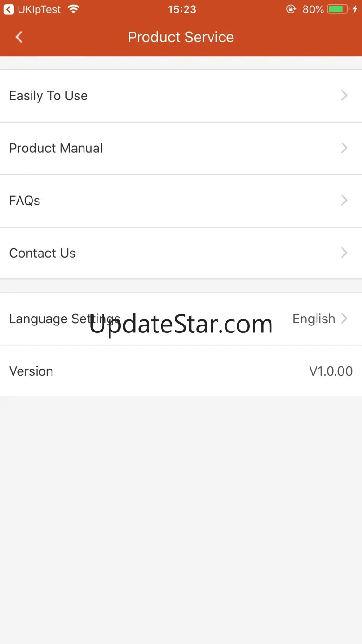Open the Easily To Use item

point(181,96)
